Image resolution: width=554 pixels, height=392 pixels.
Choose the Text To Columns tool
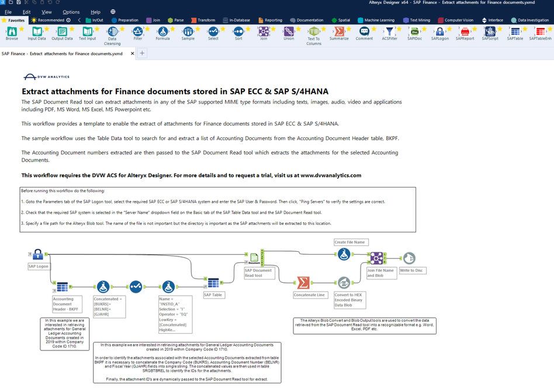pos(314,32)
